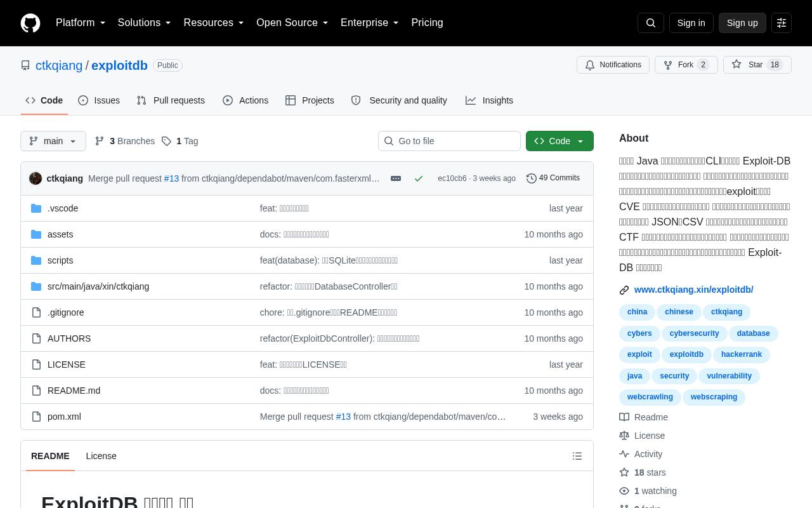
Task: Select the README tab
Action: coord(50,456)
